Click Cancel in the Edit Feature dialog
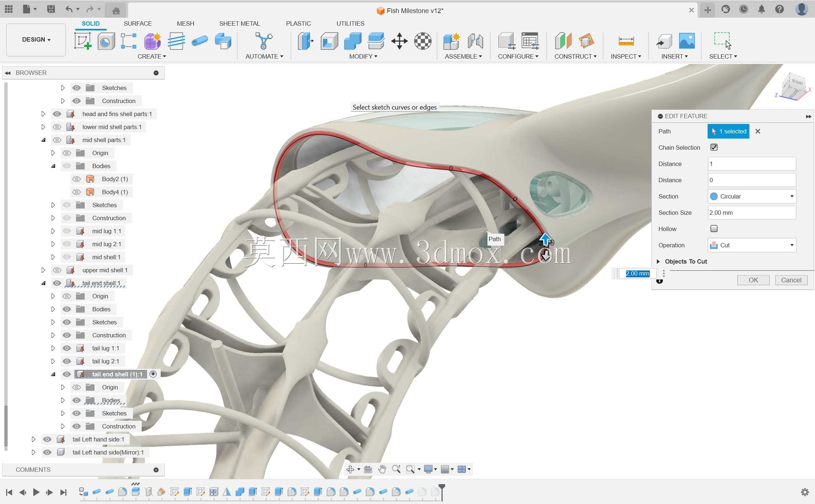The image size is (815, 504). point(791,280)
